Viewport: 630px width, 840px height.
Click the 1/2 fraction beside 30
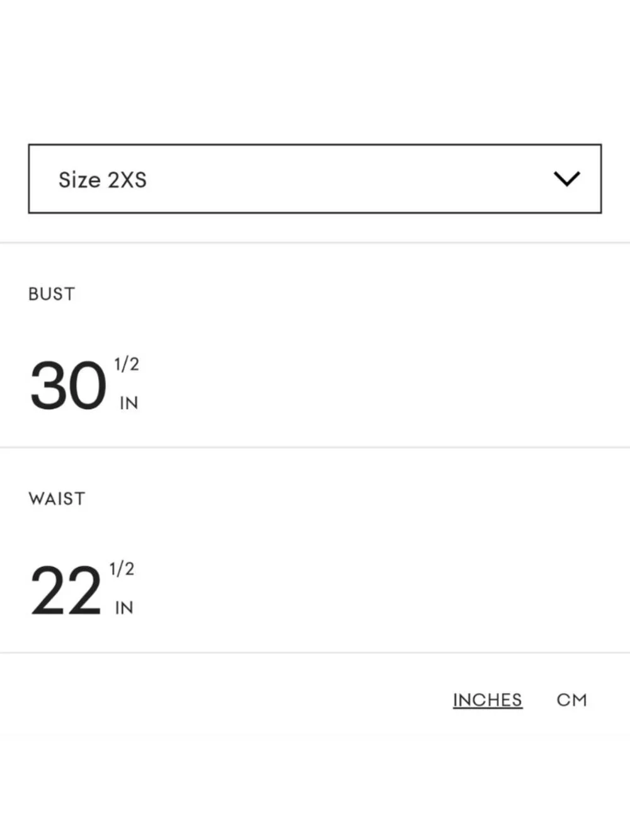(126, 364)
